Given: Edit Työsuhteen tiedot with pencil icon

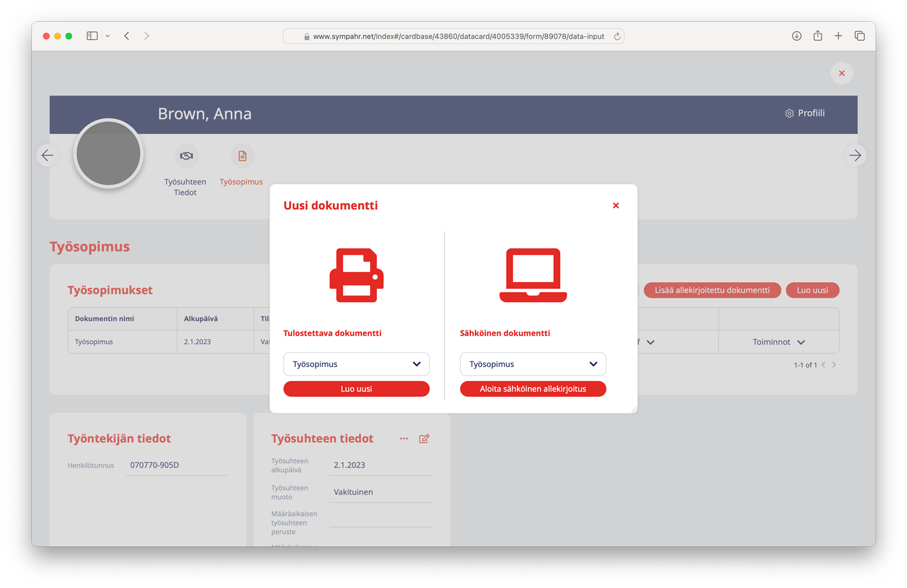Looking at the screenshot, I should (424, 439).
